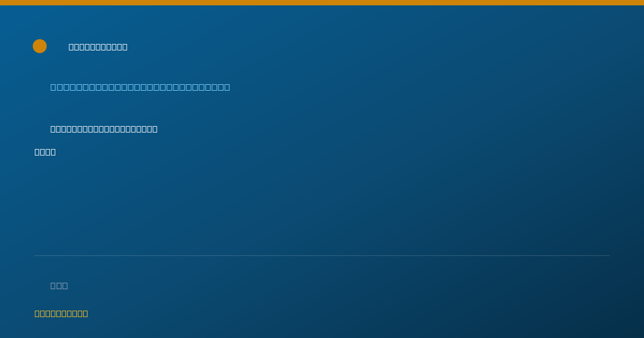
Task: Click the middle of the light-blue headline
Action: [x=140, y=87]
